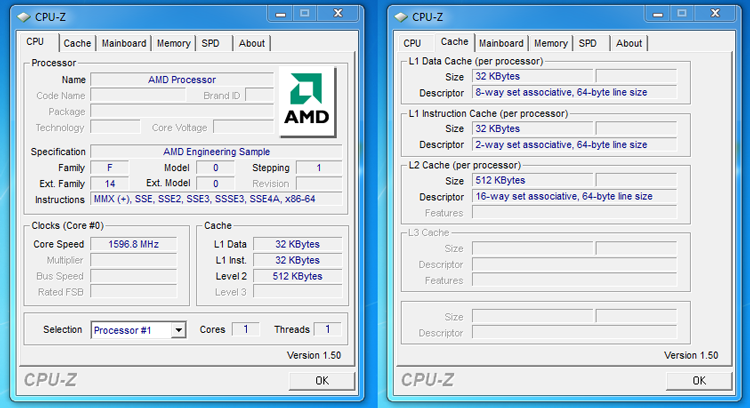Switch to Cache tab in left window

pyautogui.click(x=77, y=43)
